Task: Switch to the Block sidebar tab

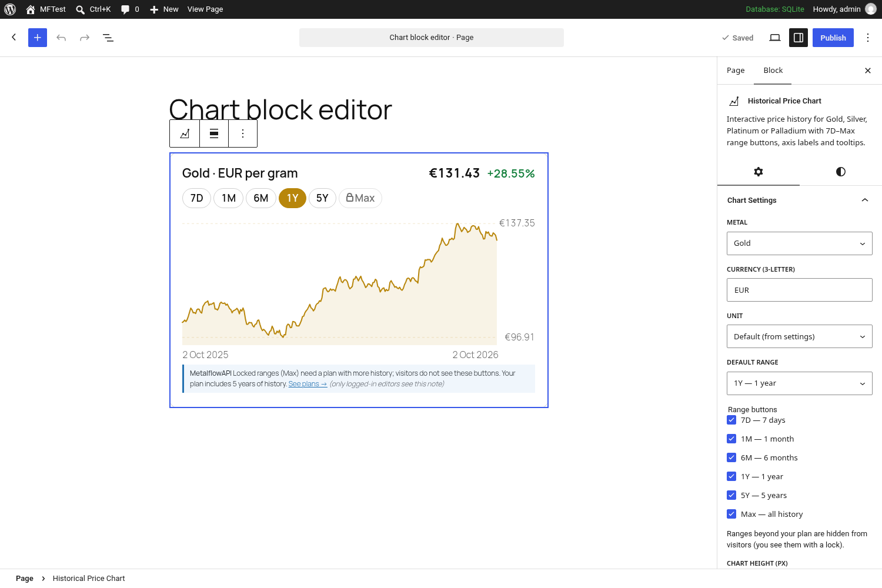Action: click(x=773, y=71)
